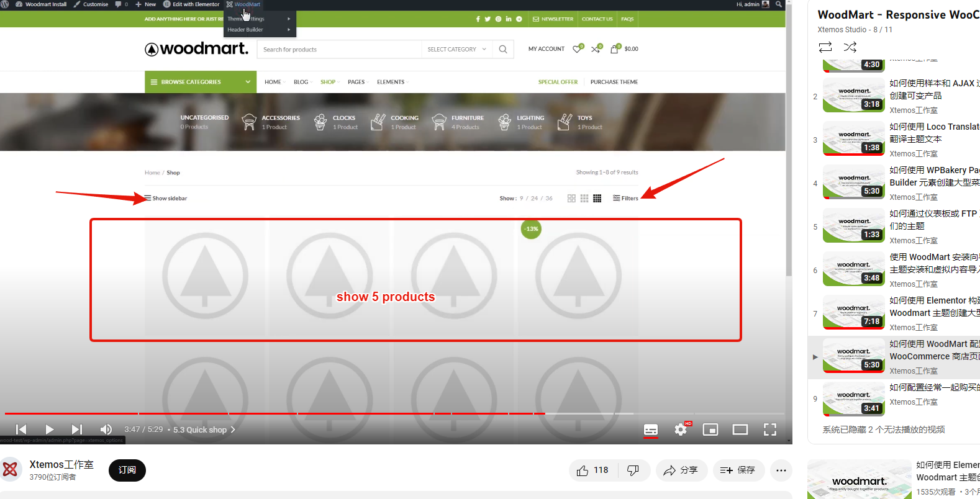Screen dimensions: 980x499
Task: Click the Twitter social icon
Action: click(x=488, y=19)
